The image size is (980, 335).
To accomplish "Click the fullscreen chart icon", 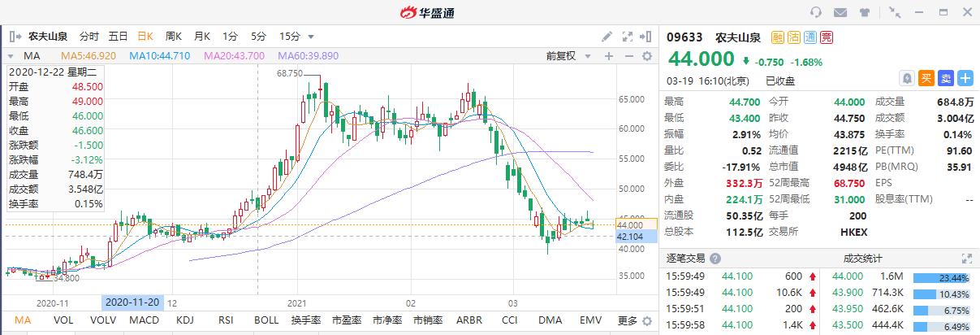I will [627, 37].
